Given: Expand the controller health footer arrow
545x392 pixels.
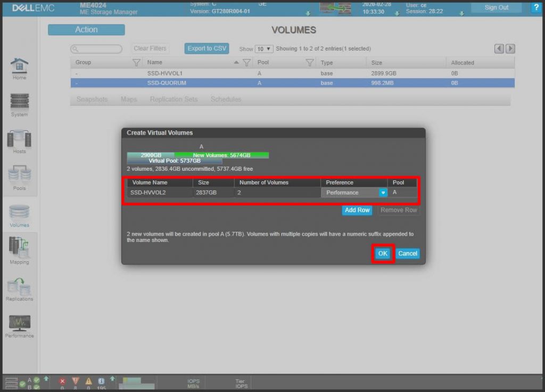Looking at the screenshot, I should coord(46,379).
